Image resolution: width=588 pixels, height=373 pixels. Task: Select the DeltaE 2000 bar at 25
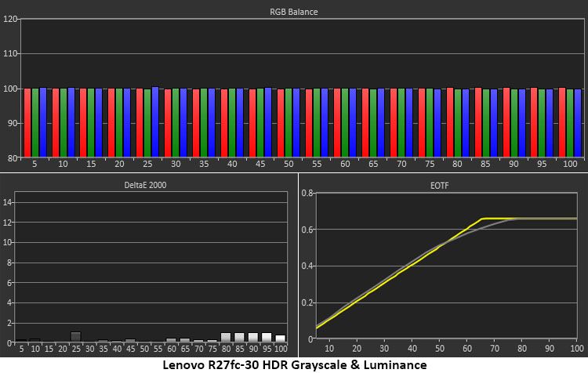click(76, 337)
